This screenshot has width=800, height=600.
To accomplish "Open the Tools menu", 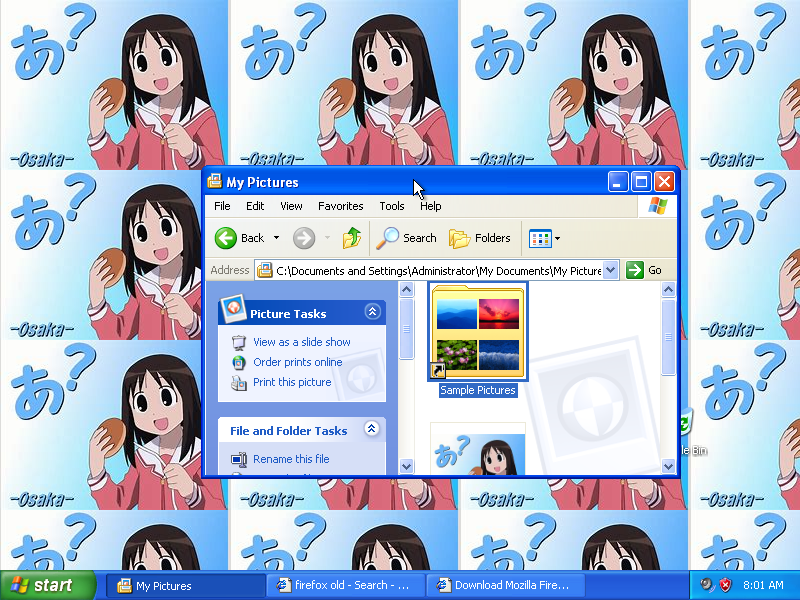I will tap(391, 206).
